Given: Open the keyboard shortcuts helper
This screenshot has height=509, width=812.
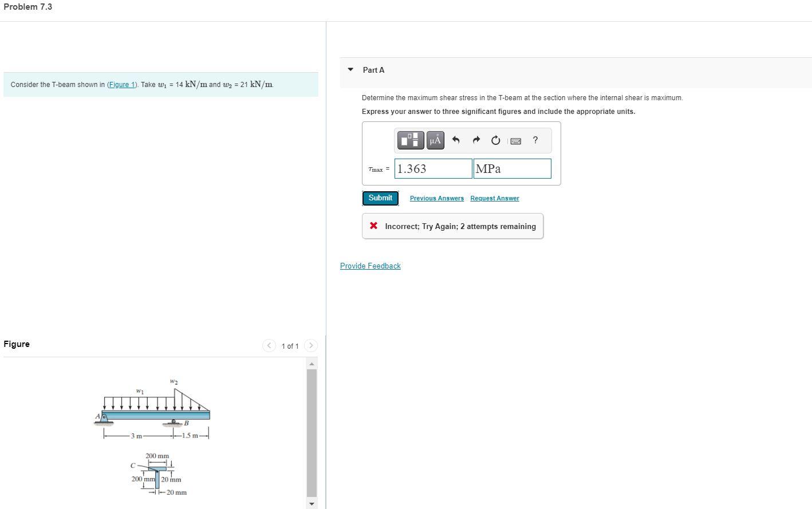Looking at the screenshot, I should pyautogui.click(x=515, y=140).
